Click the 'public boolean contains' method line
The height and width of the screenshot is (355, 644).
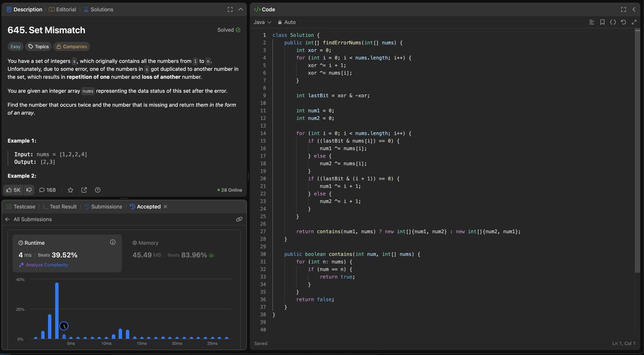click(x=352, y=254)
